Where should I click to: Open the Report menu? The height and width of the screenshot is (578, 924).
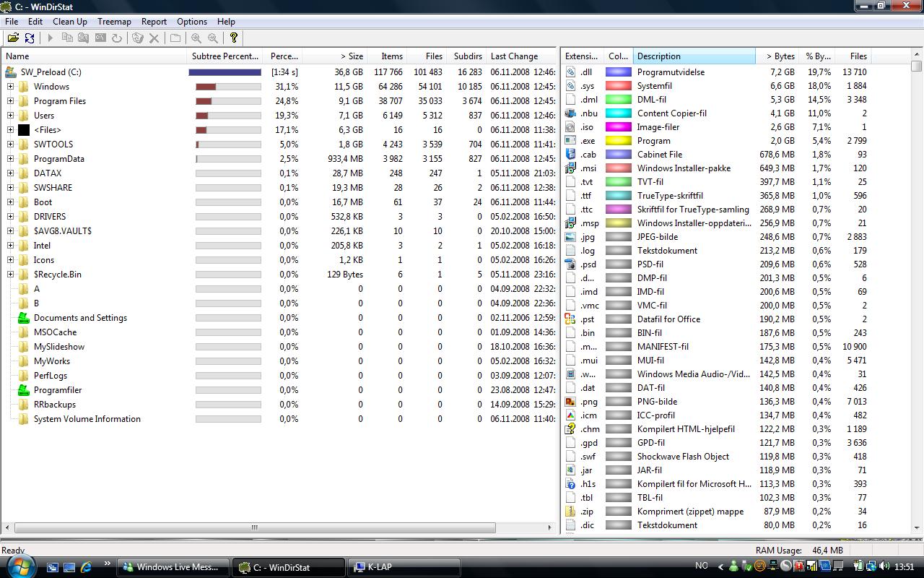pos(154,22)
